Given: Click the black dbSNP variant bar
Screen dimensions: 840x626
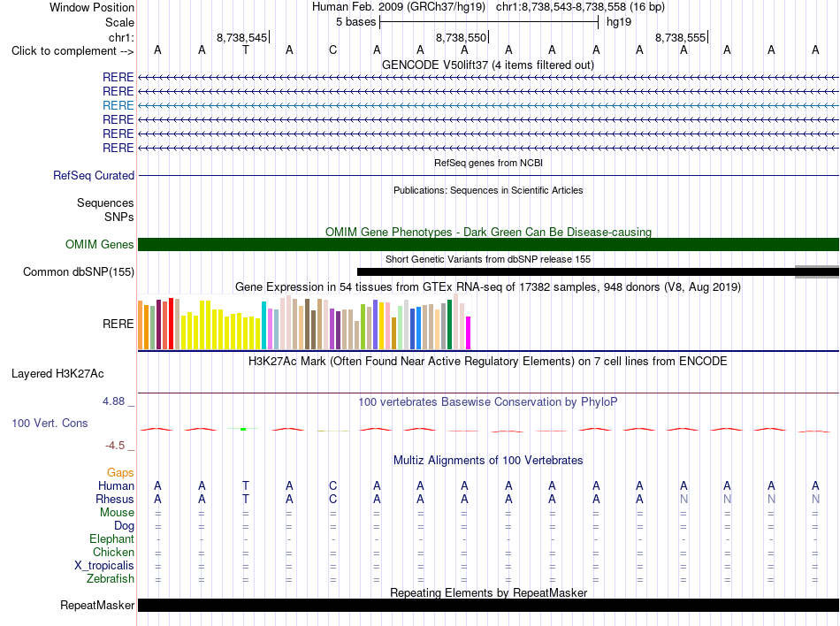Looking at the screenshot, I should (576, 272).
